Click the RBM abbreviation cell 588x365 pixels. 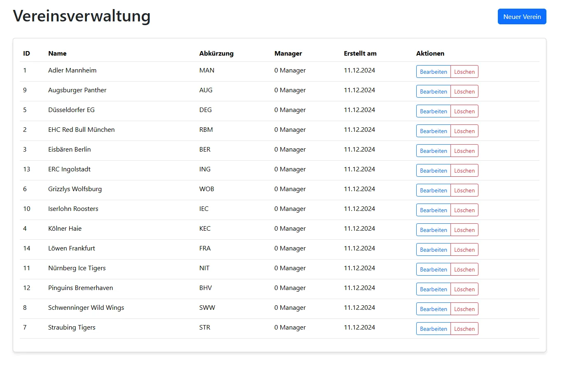tap(206, 129)
